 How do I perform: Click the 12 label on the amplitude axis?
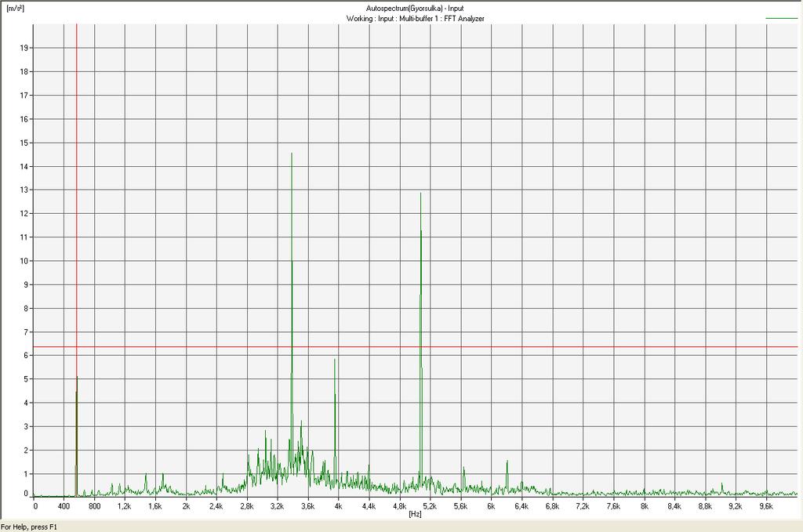24,214
